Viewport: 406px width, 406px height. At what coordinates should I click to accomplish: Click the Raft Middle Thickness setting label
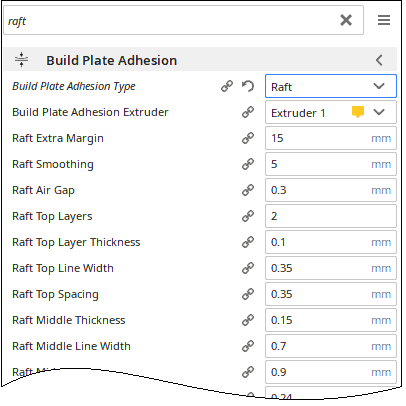[69, 320]
